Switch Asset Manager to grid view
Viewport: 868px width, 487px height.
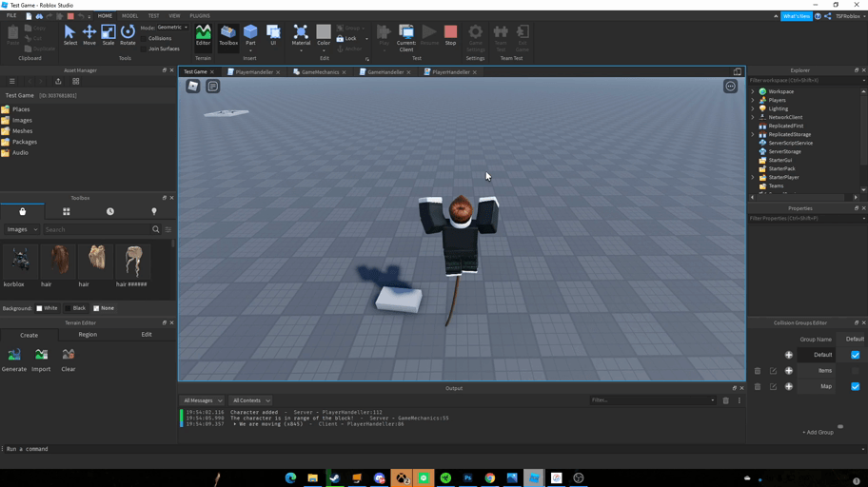(76, 82)
